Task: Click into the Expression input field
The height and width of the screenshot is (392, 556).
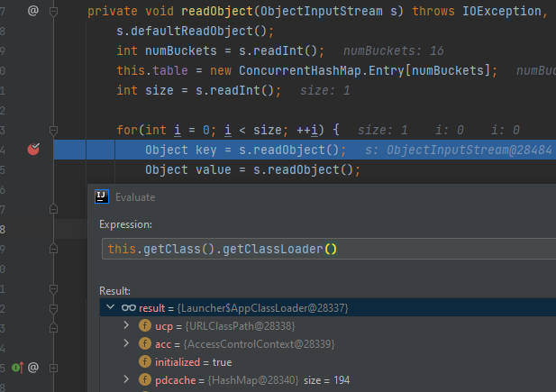Action: pyautogui.click(x=329, y=249)
